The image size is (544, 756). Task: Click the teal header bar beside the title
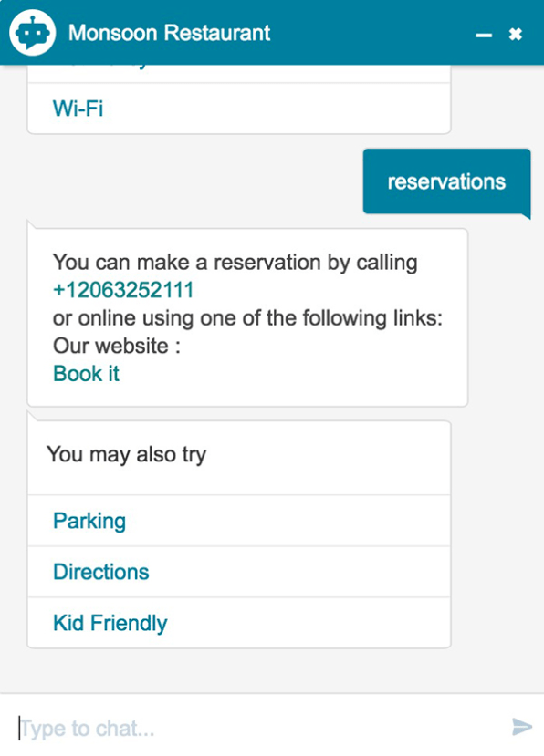[371, 33]
